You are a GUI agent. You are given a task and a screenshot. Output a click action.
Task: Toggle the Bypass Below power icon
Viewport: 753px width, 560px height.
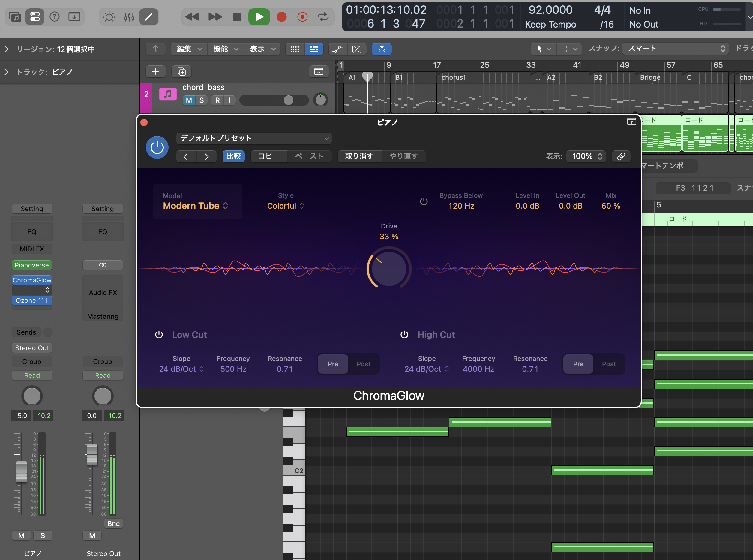click(x=424, y=201)
